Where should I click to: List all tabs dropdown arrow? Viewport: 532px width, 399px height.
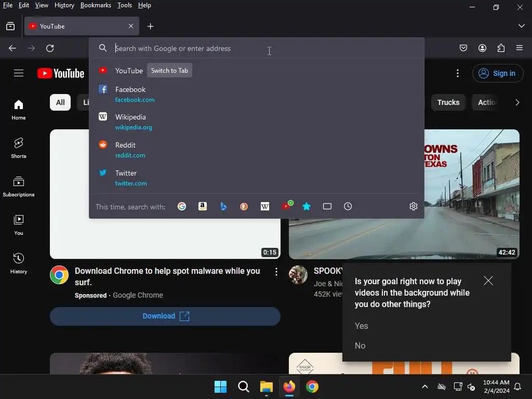[x=522, y=26]
